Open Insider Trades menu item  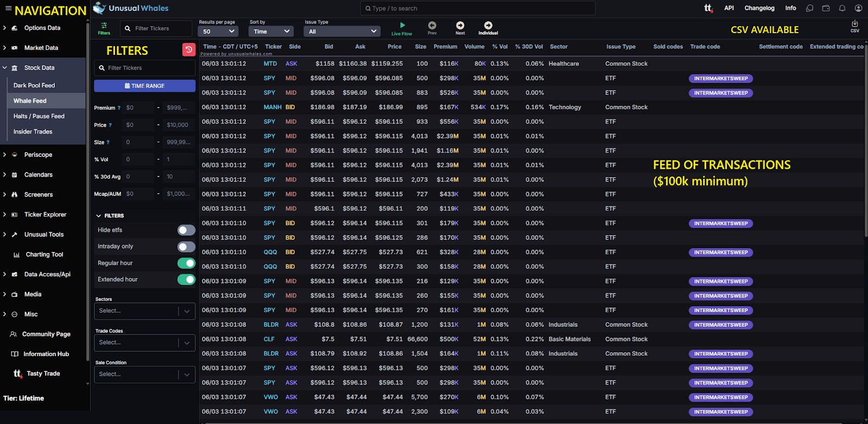[33, 132]
